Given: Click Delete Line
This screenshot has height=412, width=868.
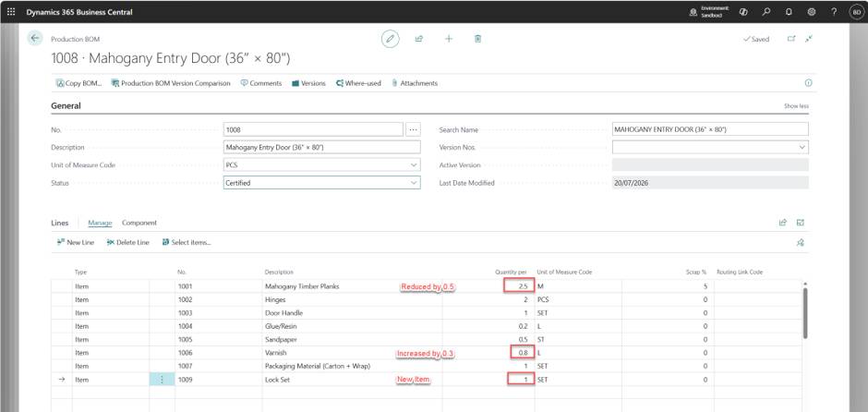Looking at the screenshot, I should pyautogui.click(x=127, y=243).
